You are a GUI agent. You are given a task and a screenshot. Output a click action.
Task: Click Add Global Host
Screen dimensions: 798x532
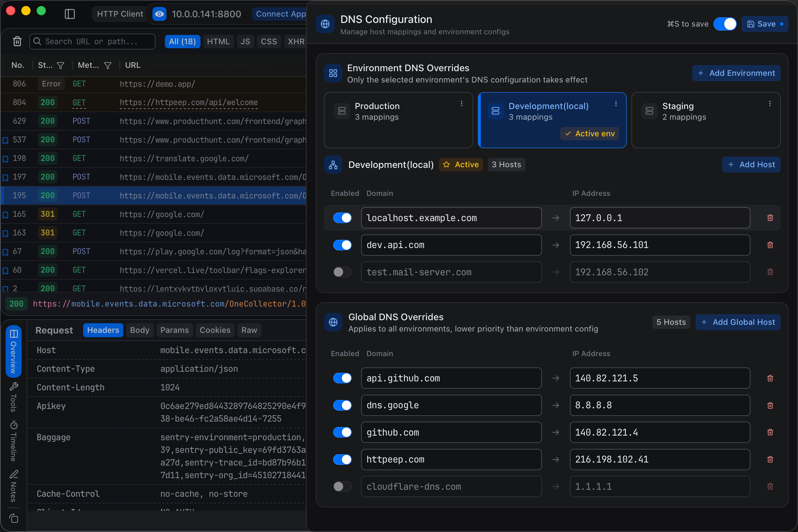coord(738,322)
